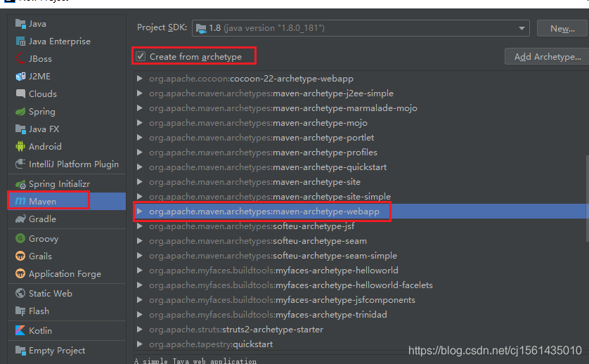Expand the tapestry quickstart node
589x364 pixels.
(139, 344)
